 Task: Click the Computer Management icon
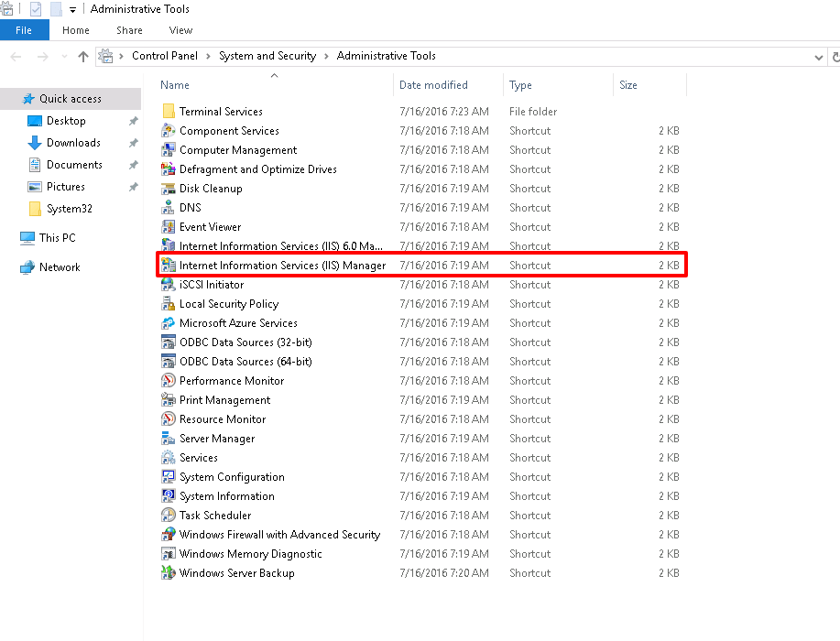(x=169, y=150)
